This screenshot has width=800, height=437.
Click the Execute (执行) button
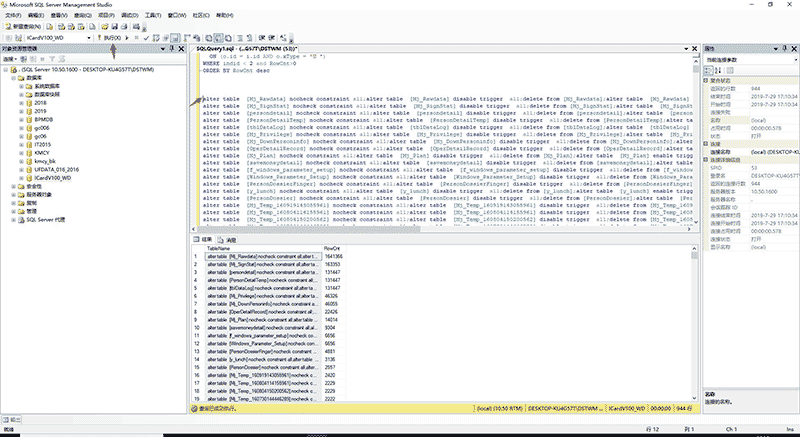110,38
